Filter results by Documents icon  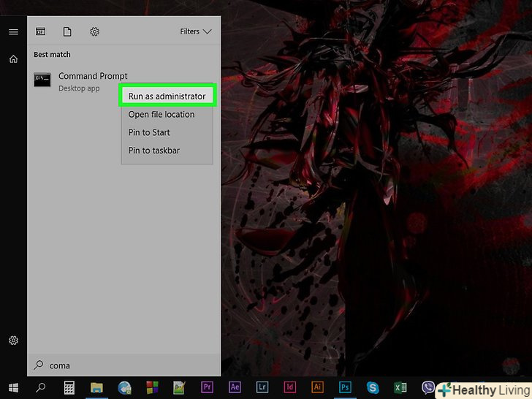click(67, 31)
